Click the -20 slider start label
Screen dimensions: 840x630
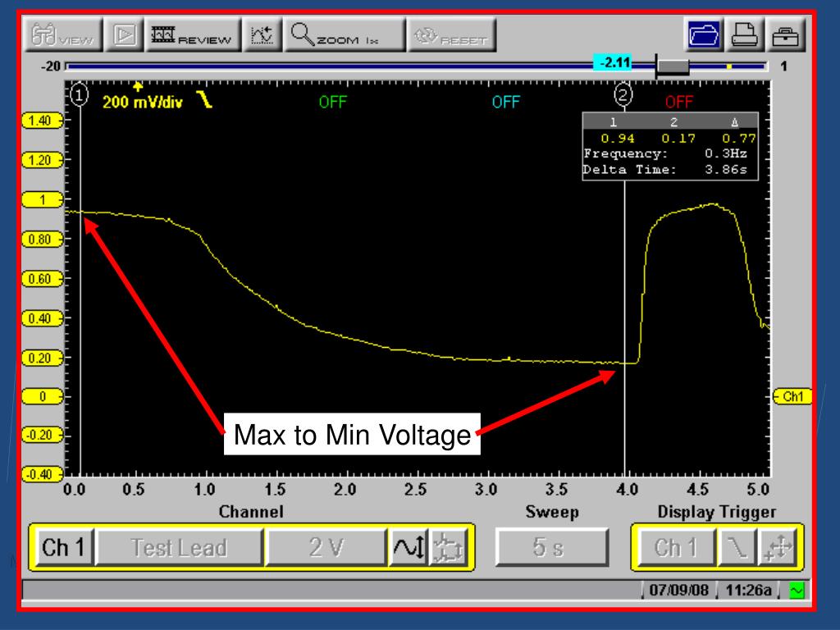pos(50,66)
